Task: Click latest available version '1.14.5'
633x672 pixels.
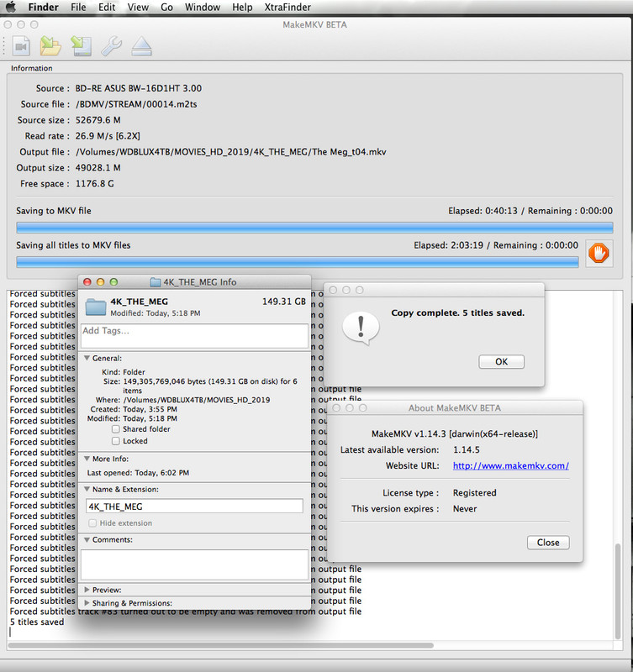Action: (467, 449)
